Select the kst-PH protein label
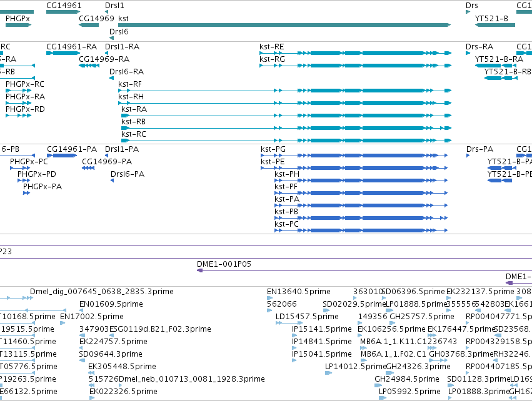Image resolution: width=532 pixels, height=401 pixels. 287,174
